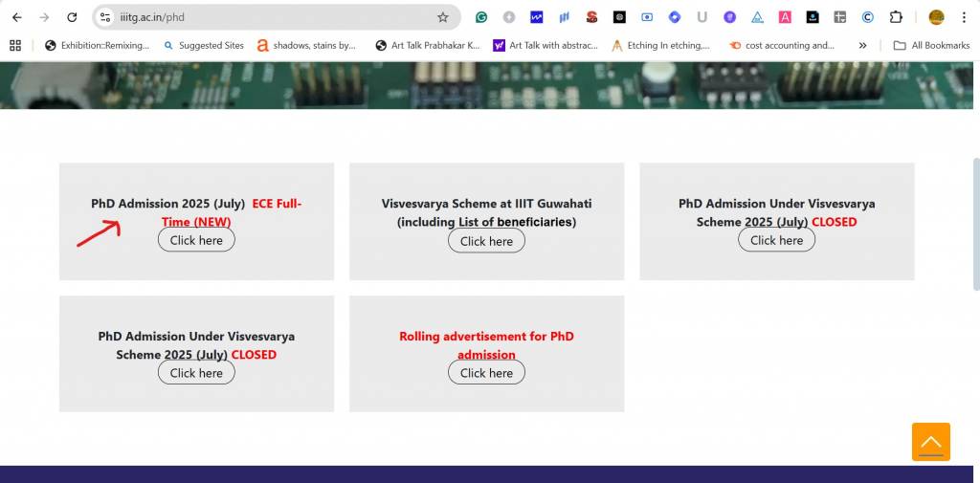Open the blue vertical-bars extension
This screenshot has height=483, width=980.
(x=565, y=17)
